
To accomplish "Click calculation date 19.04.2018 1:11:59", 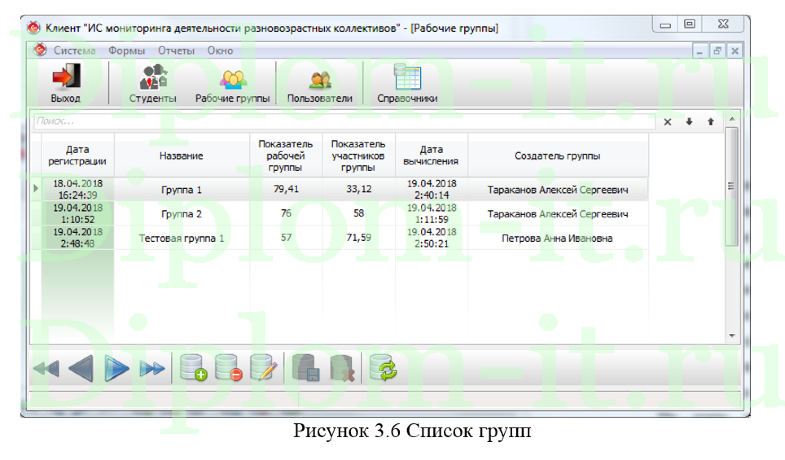I will [x=431, y=214].
